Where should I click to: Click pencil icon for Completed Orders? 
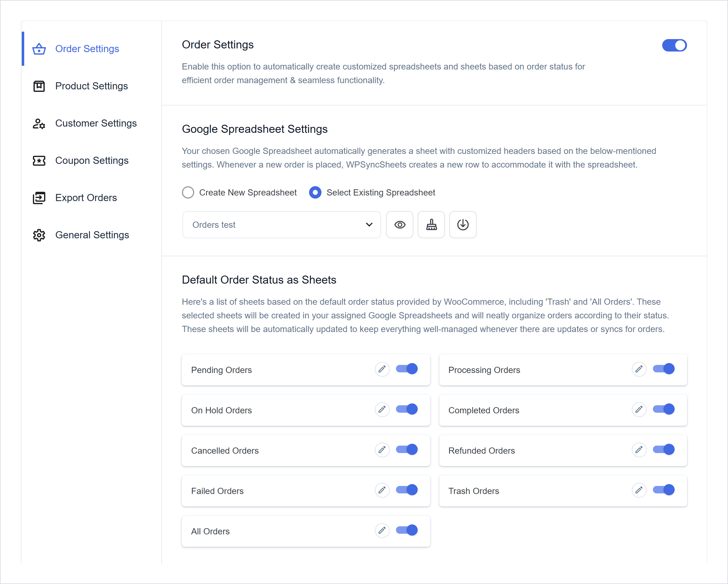pos(639,410)
